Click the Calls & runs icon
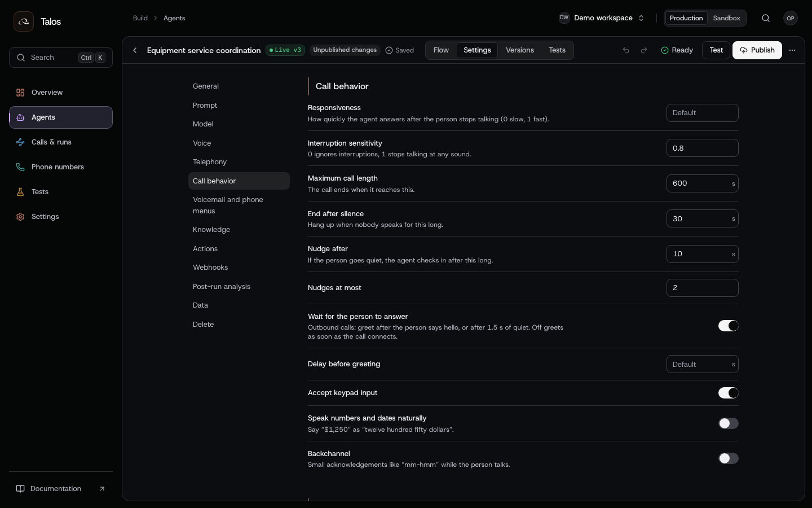812x508 pixels. pyautogui.click(x=20, y=142)
